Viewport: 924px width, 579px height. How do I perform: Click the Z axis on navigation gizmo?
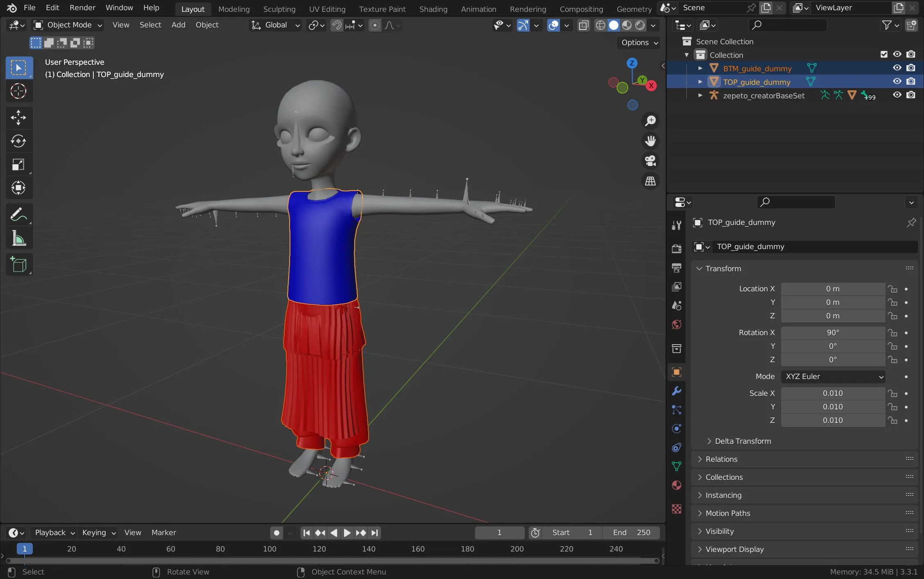coord(632,63)
